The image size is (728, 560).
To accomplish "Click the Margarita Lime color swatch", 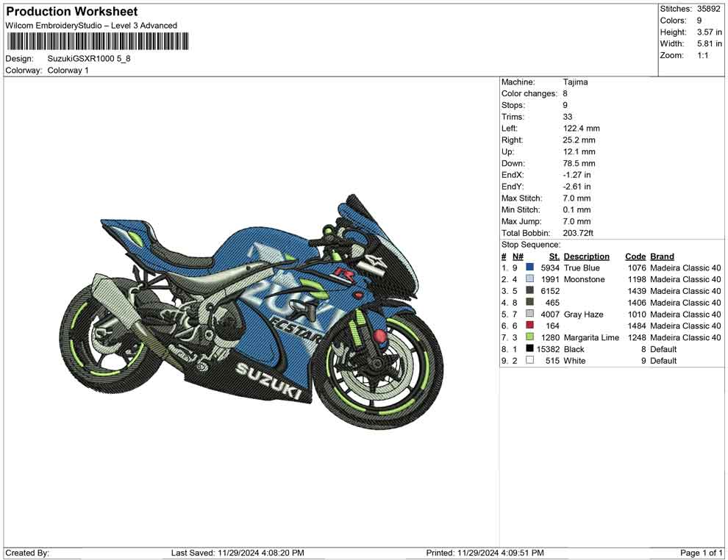I will (x=529, y=337).
